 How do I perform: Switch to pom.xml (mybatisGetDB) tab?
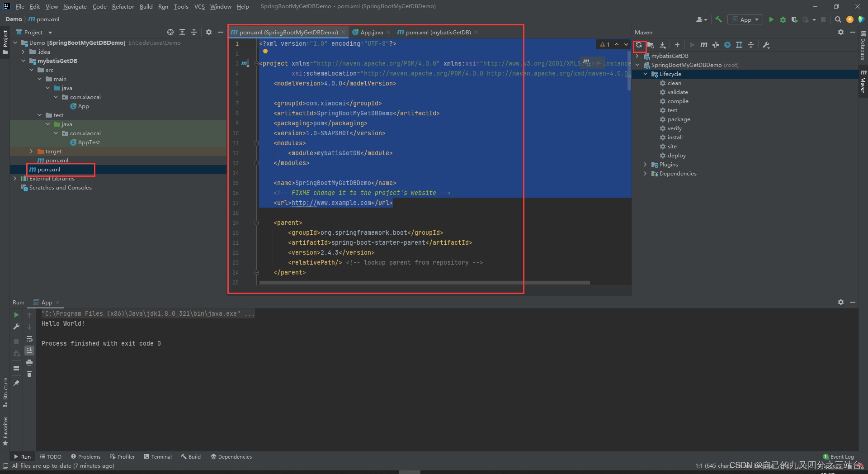click(438, 32)
